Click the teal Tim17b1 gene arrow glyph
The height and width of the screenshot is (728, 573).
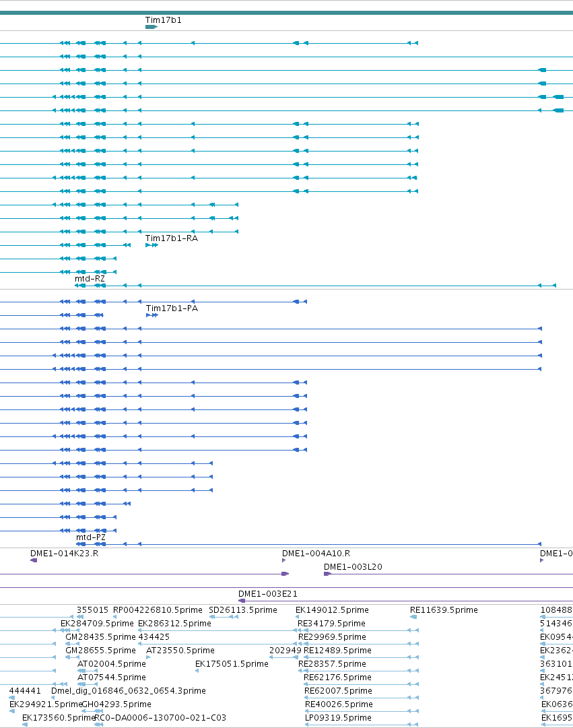coord(151,27)
